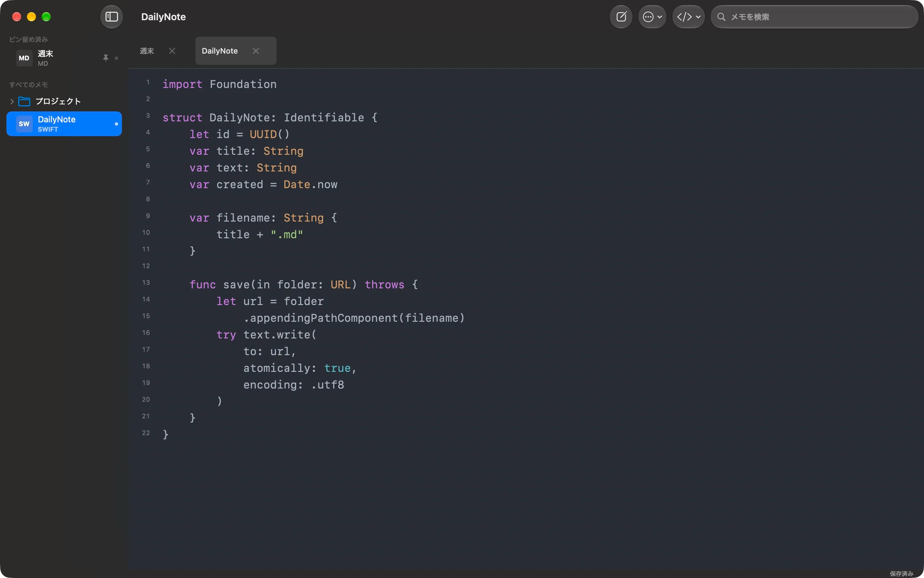Screen dimensions: 924x578
Task: Click the ピン留め済み section header
Action: [x=29, y=39]
